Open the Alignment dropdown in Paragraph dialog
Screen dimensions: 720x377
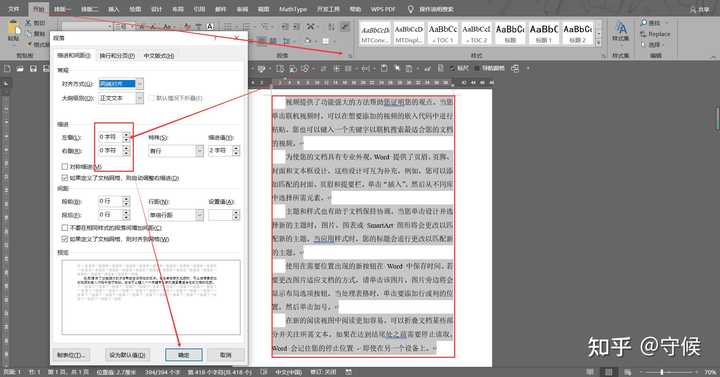click(x=140, y=84)
